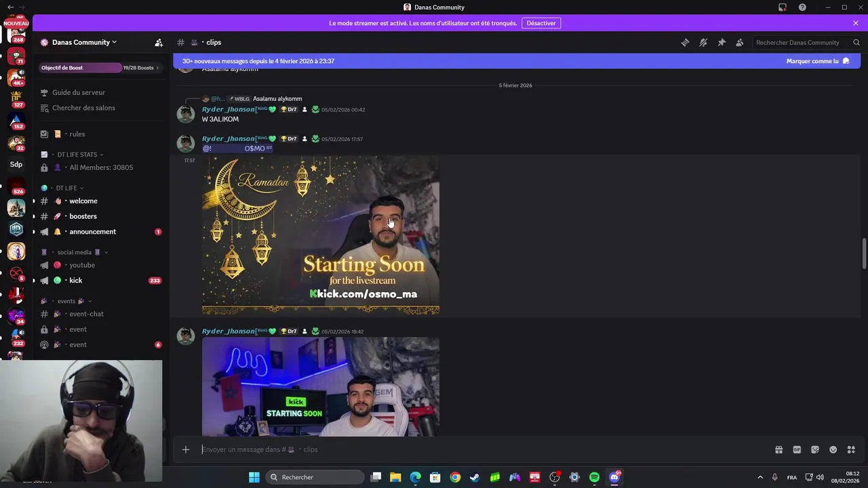Screen dimensions: 868x488
Task: Open the Ramadan Starting Soon image
Action: click(x=321, y=236)
